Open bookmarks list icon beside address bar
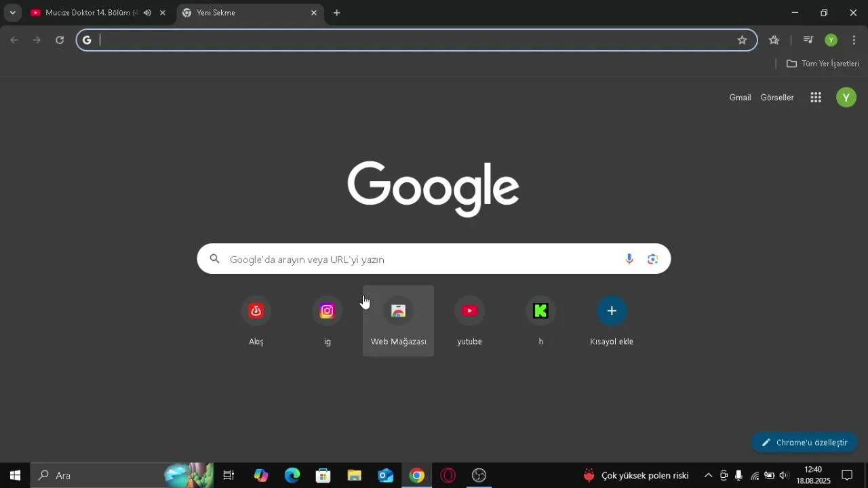Viewport: 868px width, 488px height. (774, 40)
